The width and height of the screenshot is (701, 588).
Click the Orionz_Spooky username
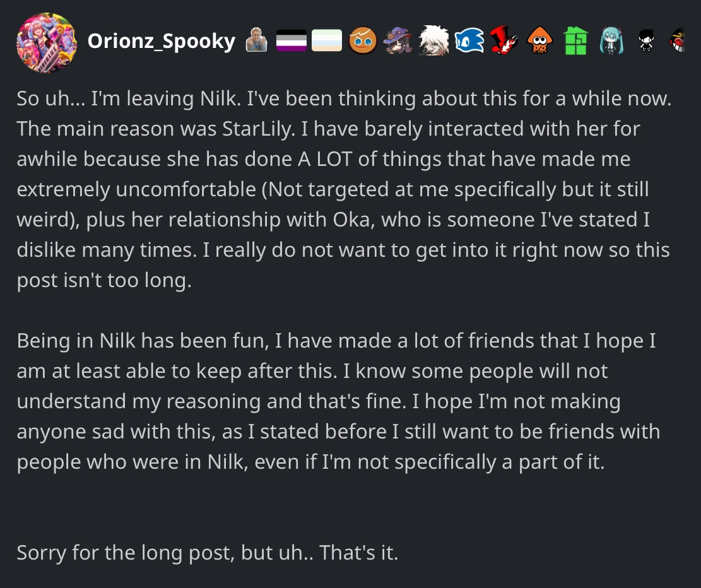point(161,42)
